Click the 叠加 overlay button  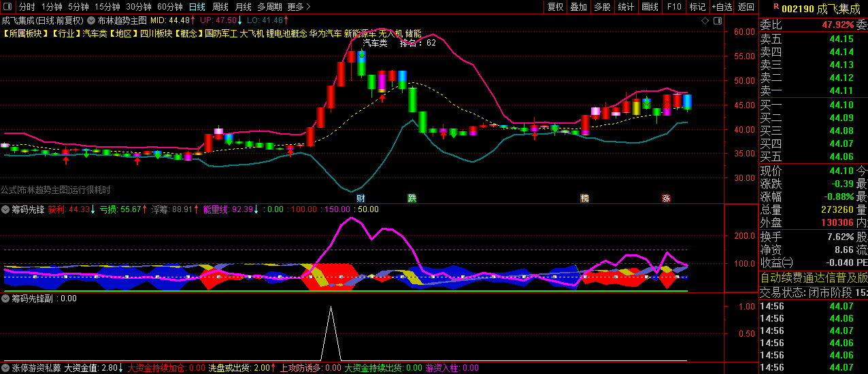point(578,7)
